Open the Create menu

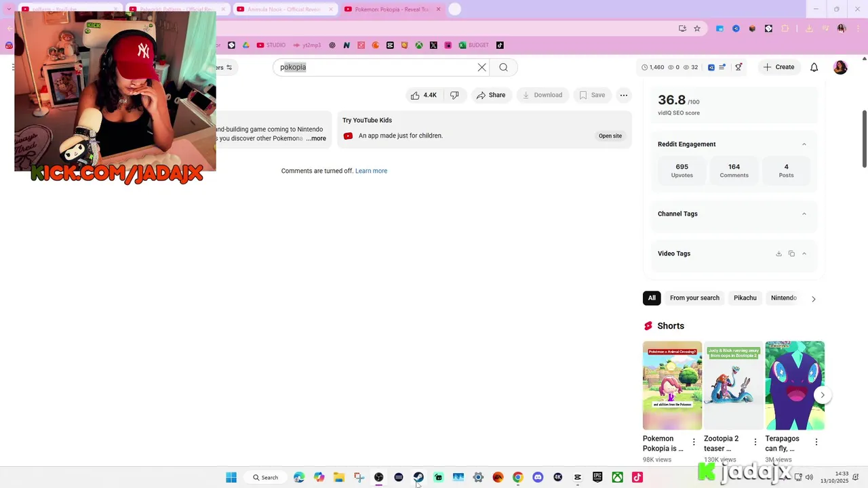pos(778,67)
